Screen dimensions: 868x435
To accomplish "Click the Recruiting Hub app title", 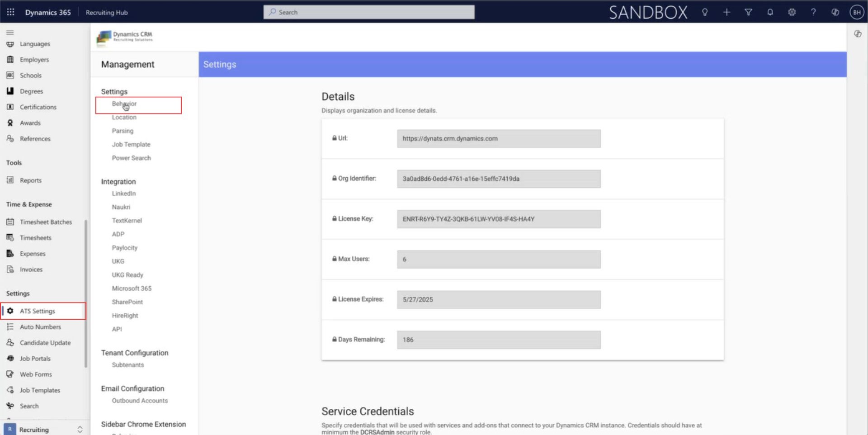I will tap(107, 13).
